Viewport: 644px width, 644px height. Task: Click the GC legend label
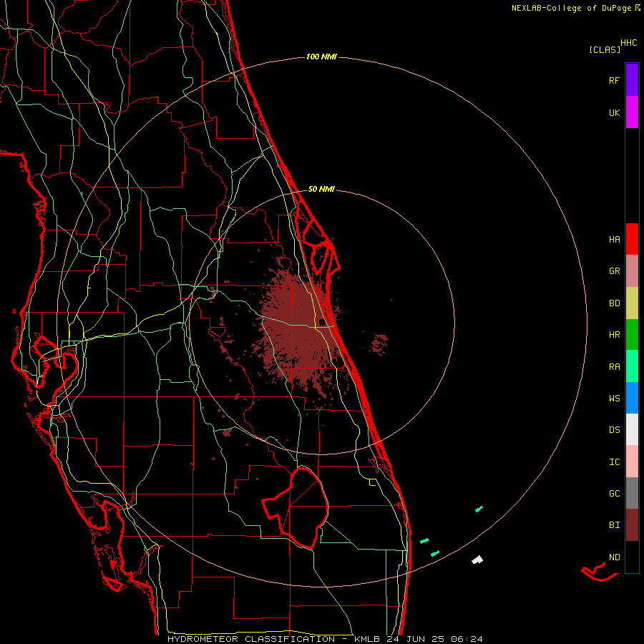click(x=614, y=494)
